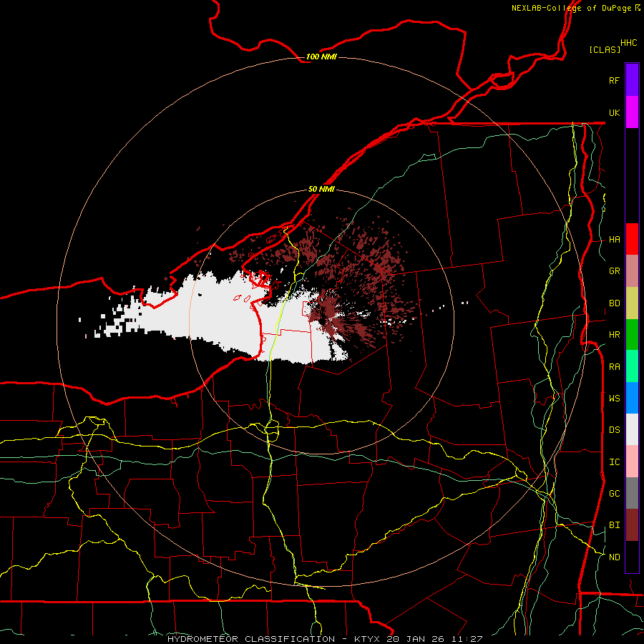Click the RF legend label
644x644 pixels.
pos(614,80)
